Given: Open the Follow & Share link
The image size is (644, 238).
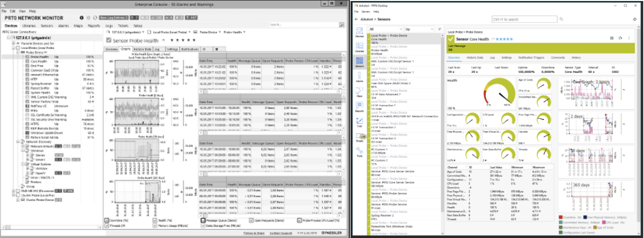Looking at the screenshot, I should pyautogui.click(x=254, y=233).
